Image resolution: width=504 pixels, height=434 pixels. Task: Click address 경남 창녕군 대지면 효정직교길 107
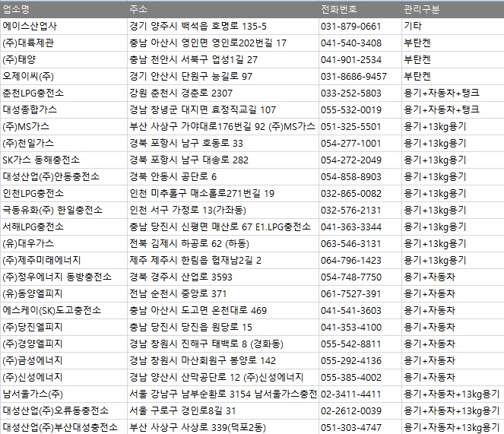[203, 110]
